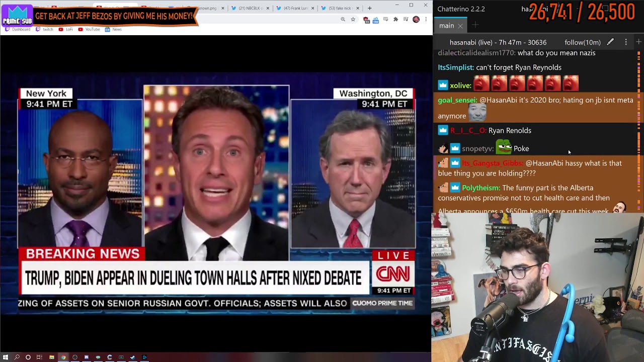Close the (53) fake nick tab
This screenshot has width=644, height=362.
(358, 8)
